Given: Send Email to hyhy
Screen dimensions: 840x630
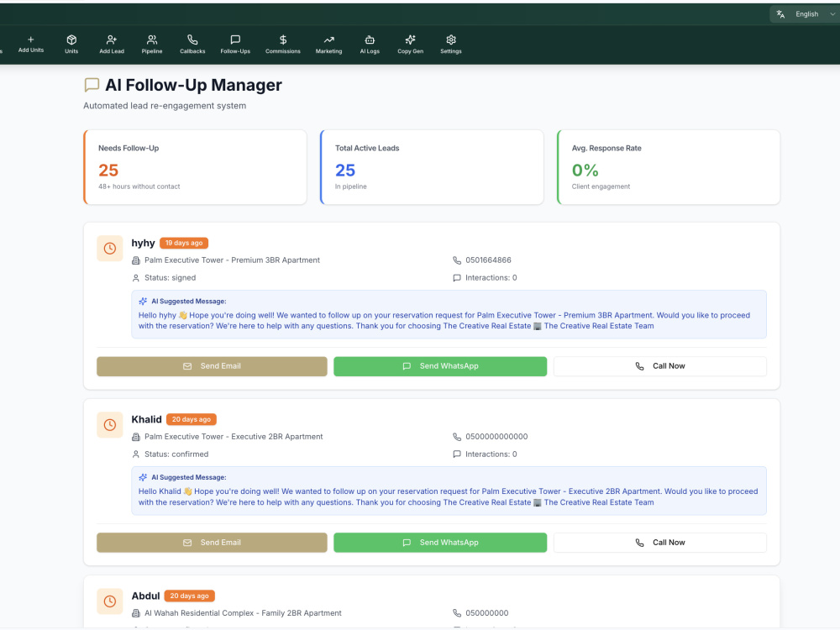Looking at the screenshot, I should (212, 366).
